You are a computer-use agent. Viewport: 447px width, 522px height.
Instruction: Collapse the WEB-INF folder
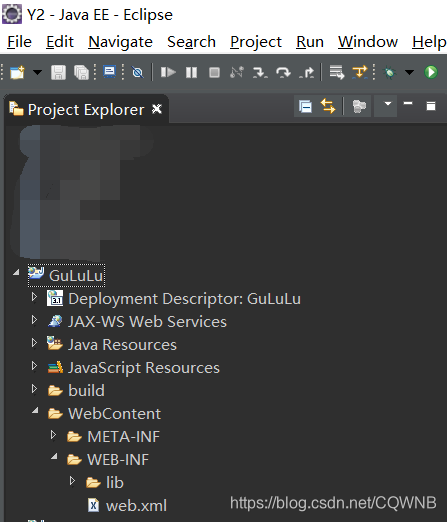click(x=54, y=457)
